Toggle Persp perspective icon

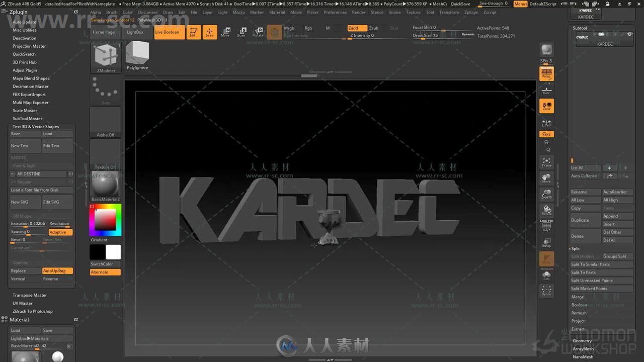point(546,74)
